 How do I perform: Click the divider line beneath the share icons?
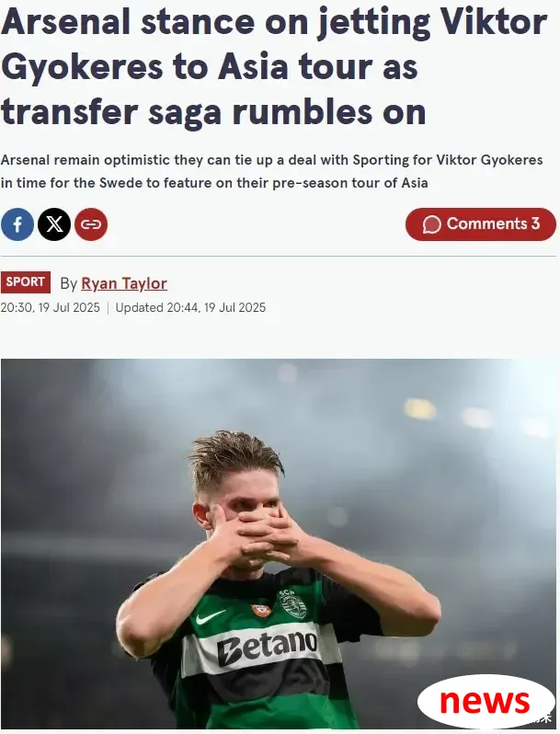pos(279,256)
